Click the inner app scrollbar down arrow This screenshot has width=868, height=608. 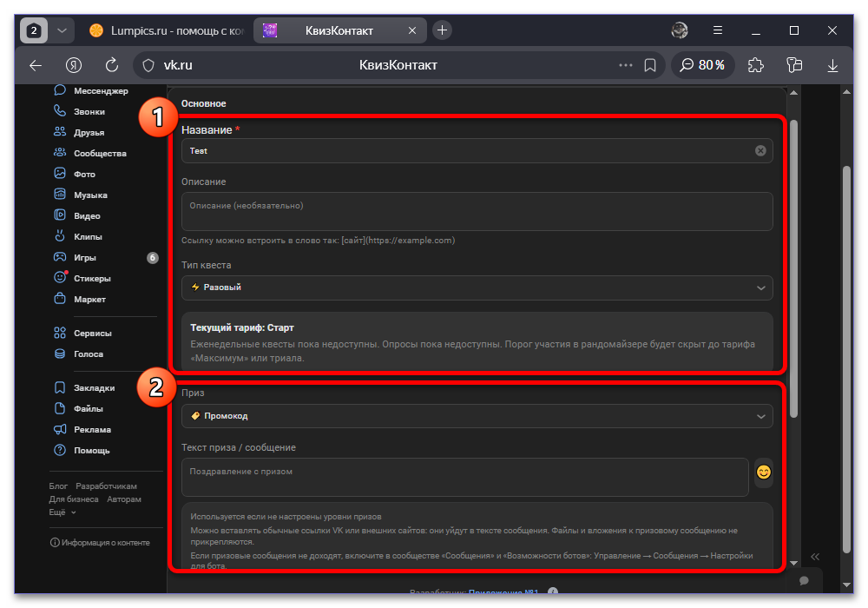(794, 563)
